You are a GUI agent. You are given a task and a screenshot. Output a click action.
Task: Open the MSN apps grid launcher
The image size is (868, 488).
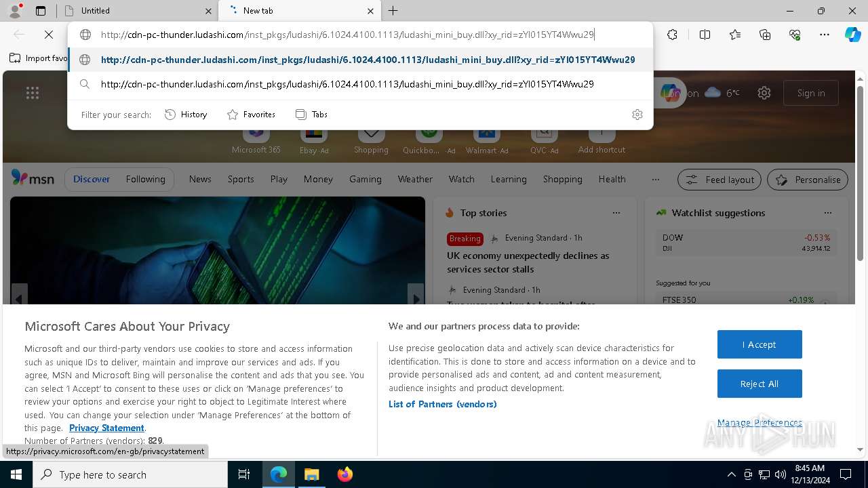pyautogui.click(x=32, y=93)
